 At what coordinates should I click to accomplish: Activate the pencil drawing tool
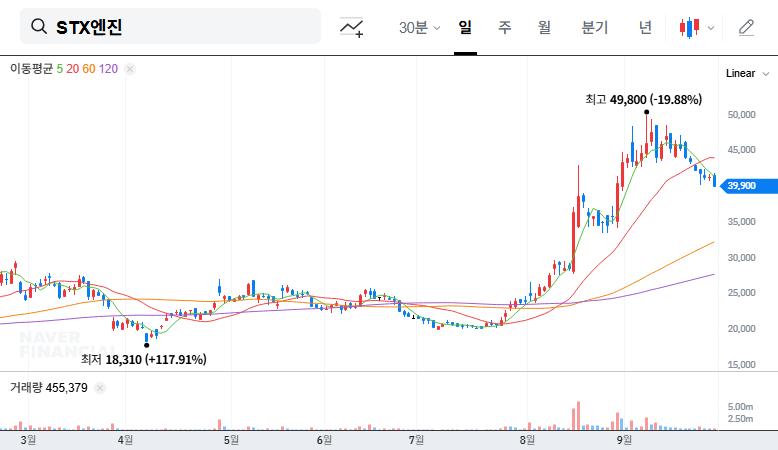click(x=746, y=27)
